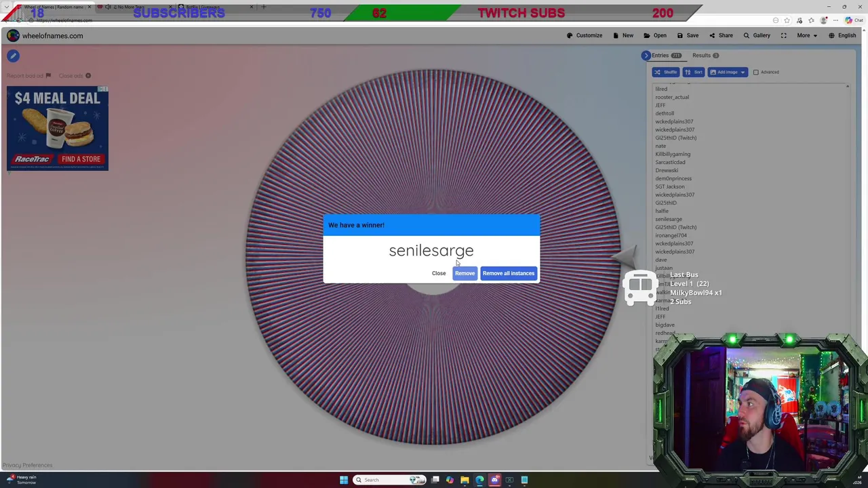Click the wheelofnames.com logo icon
The width and height of the screenshot is (868, 488).
tap(13, 36)
